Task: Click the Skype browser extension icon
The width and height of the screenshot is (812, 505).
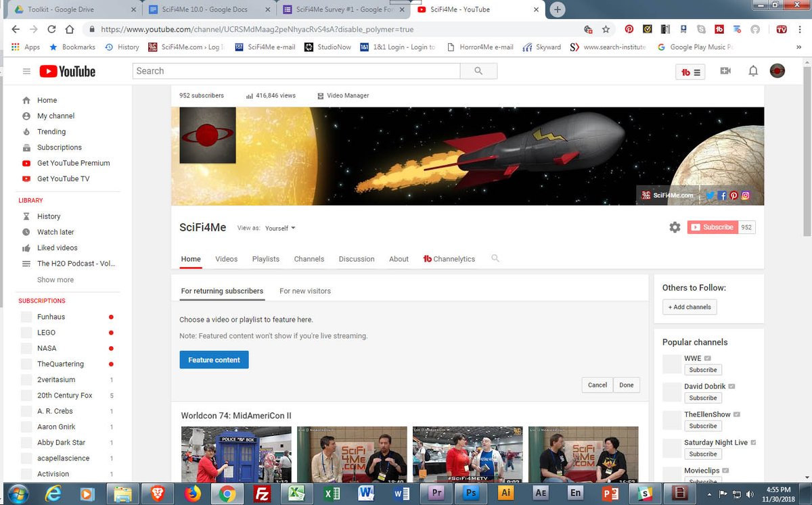Action: [702, 29]
